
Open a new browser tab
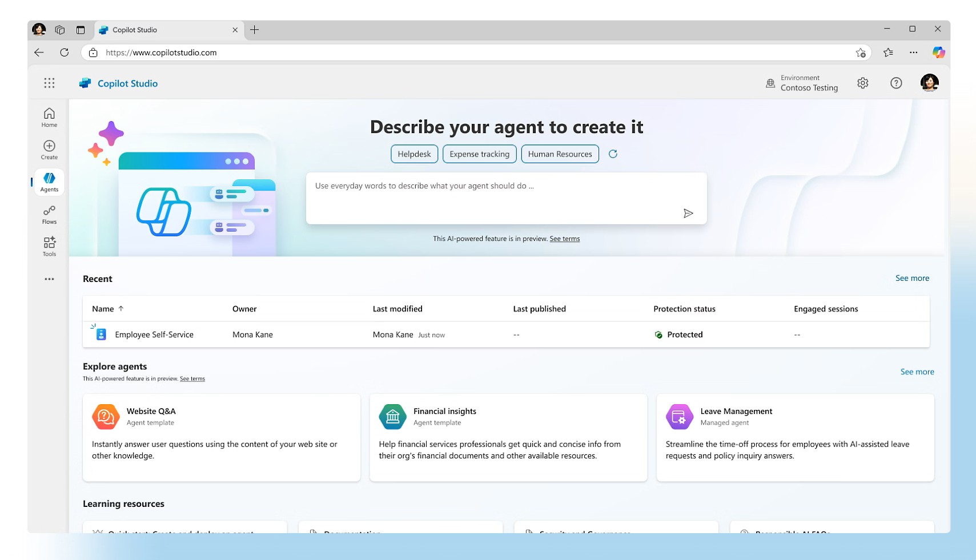pyautogui.click(x=255, y=29)
